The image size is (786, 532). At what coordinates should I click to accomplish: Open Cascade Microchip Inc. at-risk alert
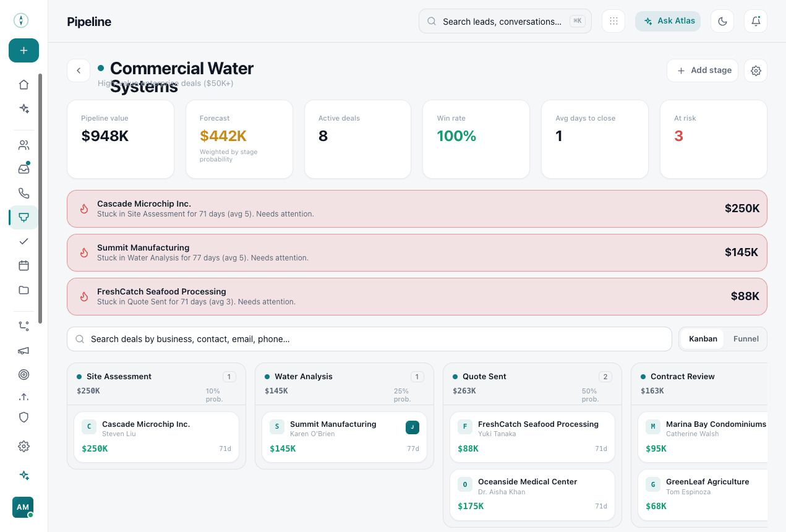417,208
